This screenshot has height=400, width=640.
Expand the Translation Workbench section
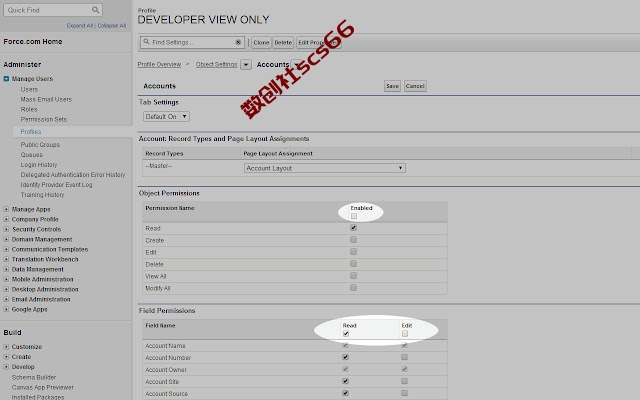click(x=6, y=259)
